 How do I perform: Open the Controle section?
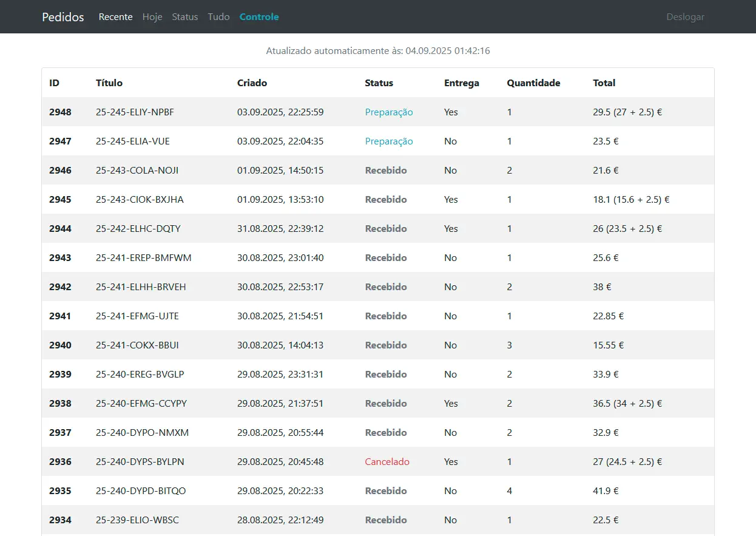[259, 17]
